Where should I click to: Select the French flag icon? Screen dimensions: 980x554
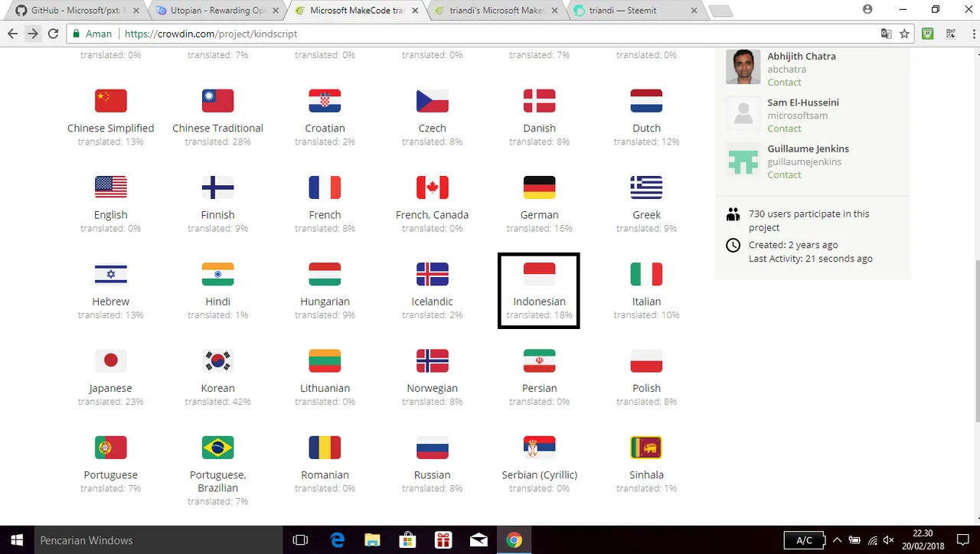pos(325,187)
